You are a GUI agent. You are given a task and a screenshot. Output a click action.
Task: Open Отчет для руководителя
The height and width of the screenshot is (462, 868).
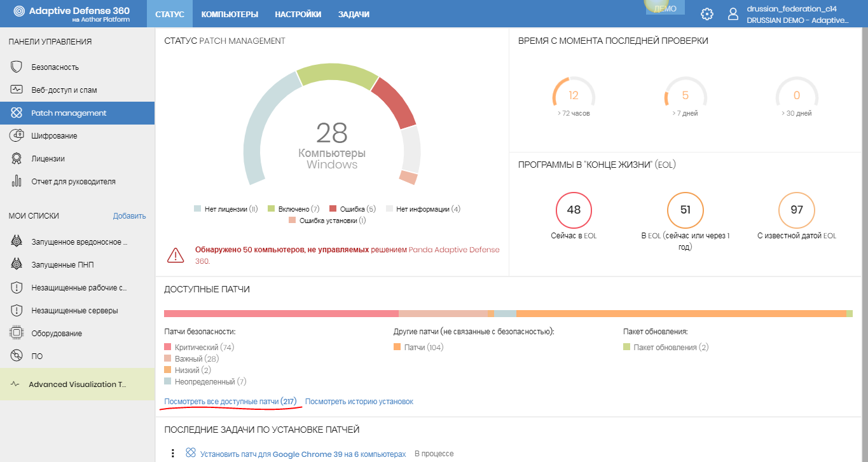(x=77, y=181)
